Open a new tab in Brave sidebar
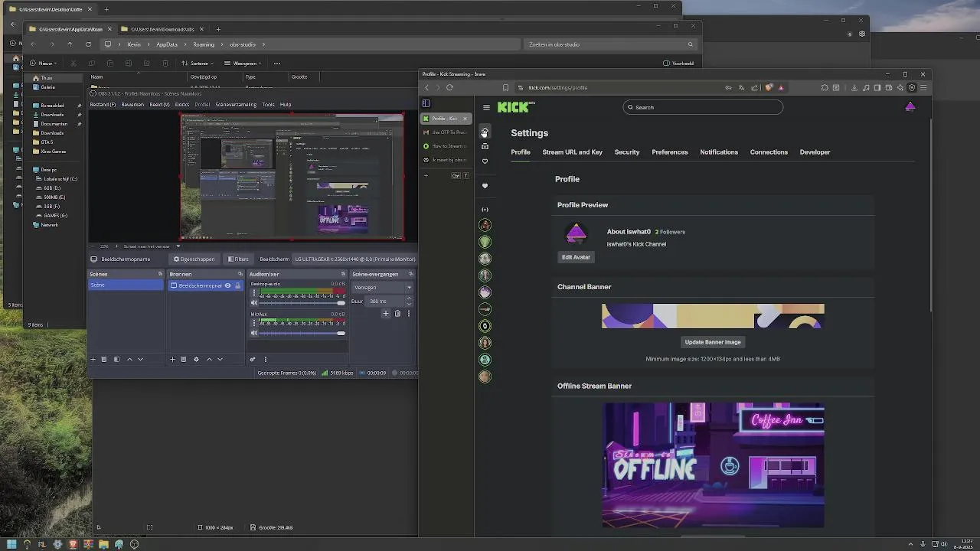Viewport: 980px width, 551px height. [426, 175]
